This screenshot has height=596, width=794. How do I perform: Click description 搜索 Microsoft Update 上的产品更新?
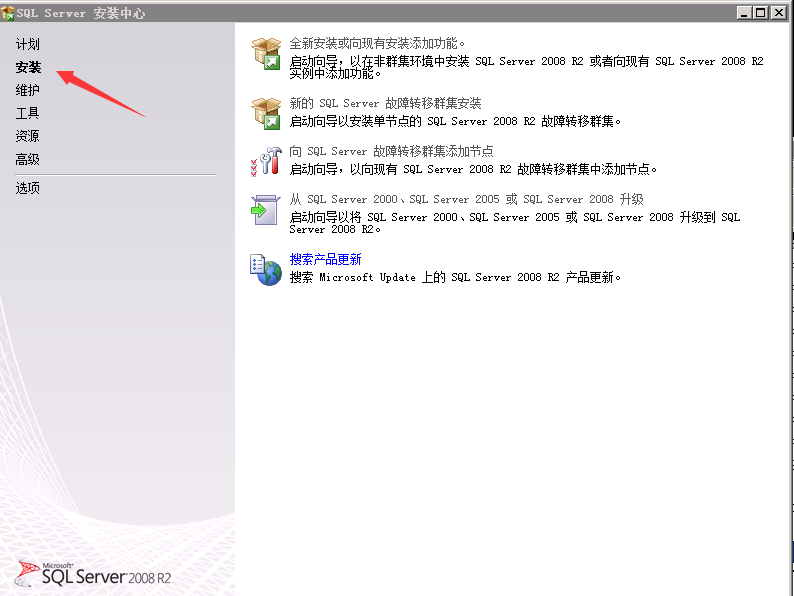pyautogui.click(x=455, y=277)
